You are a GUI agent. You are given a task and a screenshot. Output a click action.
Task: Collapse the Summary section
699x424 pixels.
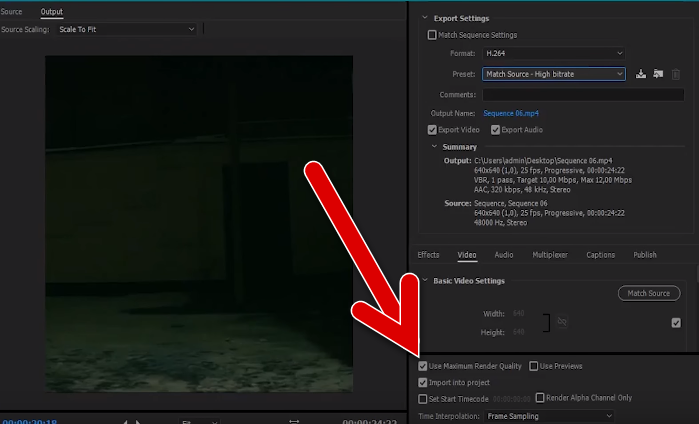click(x=434, y=146)
